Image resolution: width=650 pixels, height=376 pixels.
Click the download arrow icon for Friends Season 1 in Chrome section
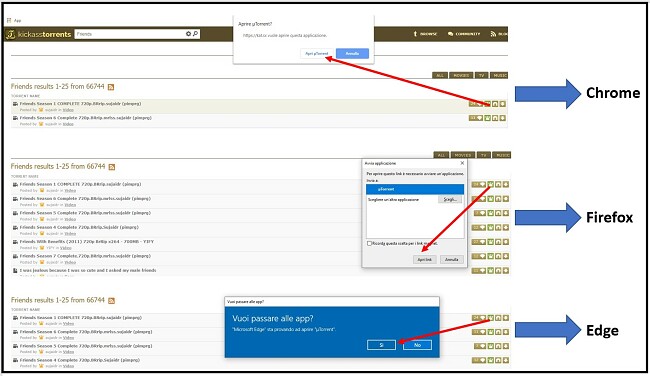pyautogui.click(x=502, y=104)
